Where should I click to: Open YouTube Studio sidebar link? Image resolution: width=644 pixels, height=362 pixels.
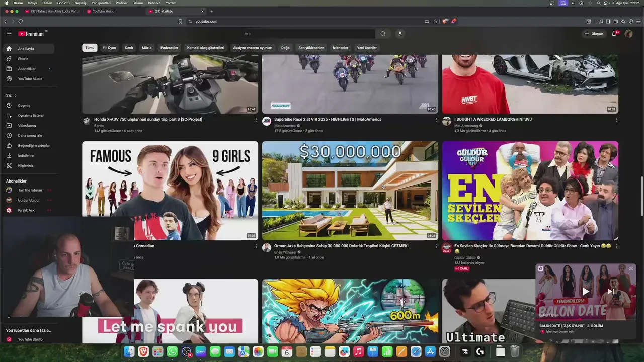(29, 339)
